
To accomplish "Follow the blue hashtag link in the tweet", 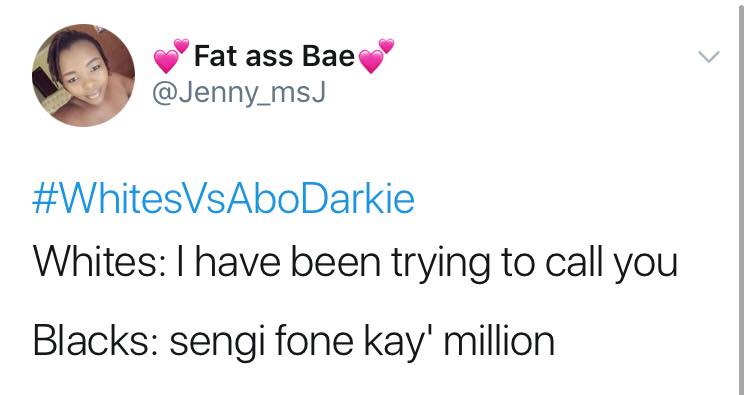I will pos(223,199).
